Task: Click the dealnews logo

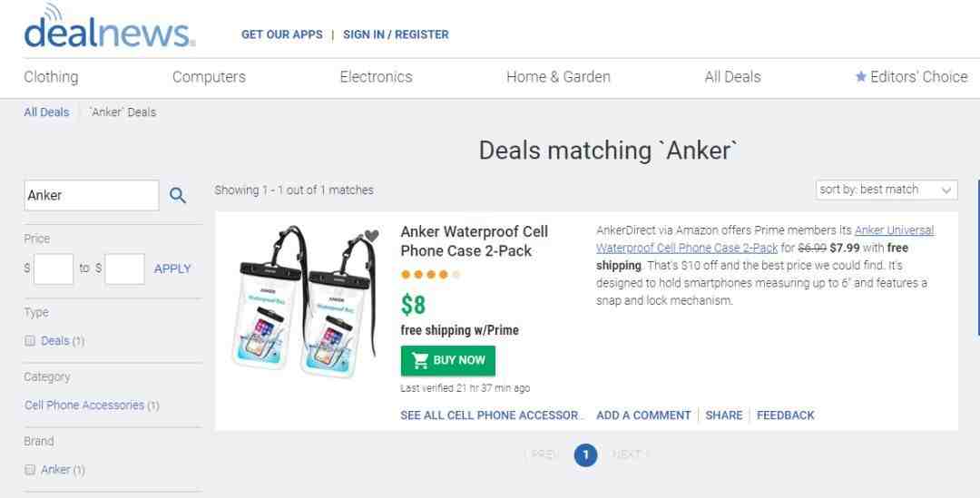Action: (x=109, y=30)
